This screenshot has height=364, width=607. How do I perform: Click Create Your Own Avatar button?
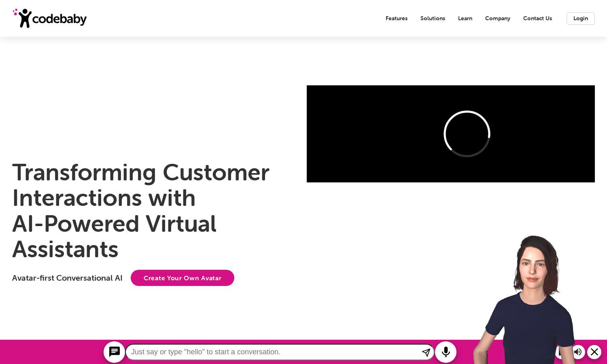click(183, 278)
